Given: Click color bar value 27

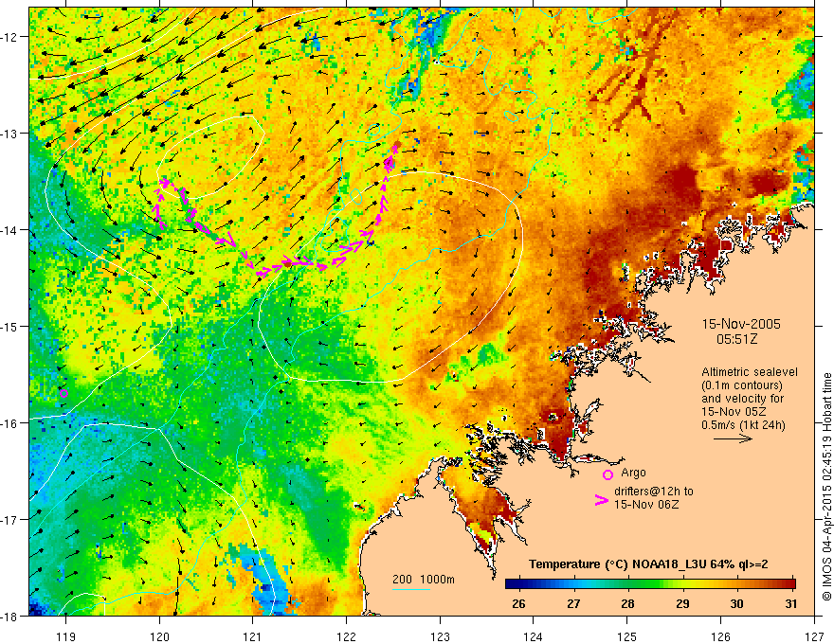Looking at the screenshot, I should tap(572, 603).
